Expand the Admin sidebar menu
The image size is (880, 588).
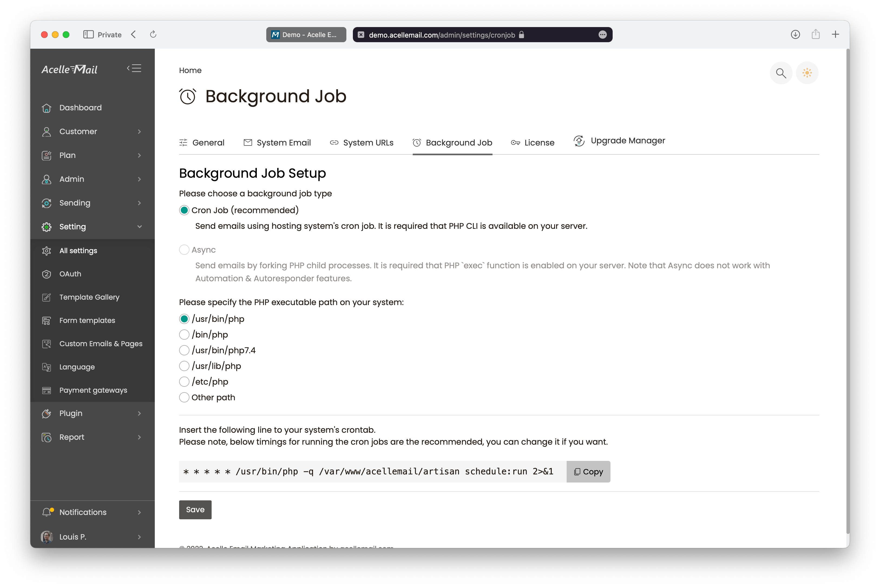click(x=93, y=179)
